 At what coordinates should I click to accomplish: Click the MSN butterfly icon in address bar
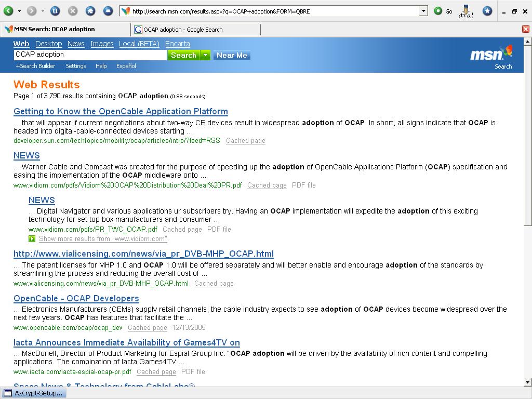(x=126, y=11)
